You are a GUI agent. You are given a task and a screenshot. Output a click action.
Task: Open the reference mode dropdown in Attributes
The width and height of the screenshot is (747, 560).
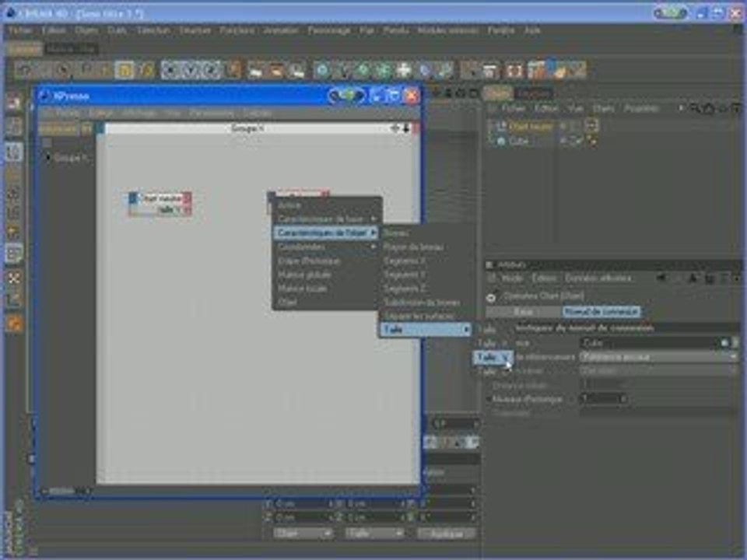tap(658, 357)
